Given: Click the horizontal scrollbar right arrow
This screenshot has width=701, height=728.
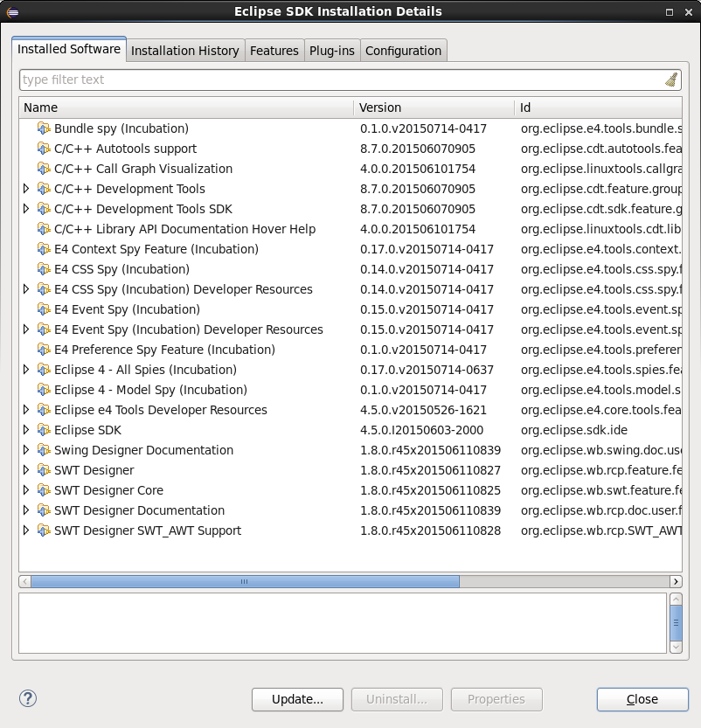Looking at the screenshot, I should (676, 581).
